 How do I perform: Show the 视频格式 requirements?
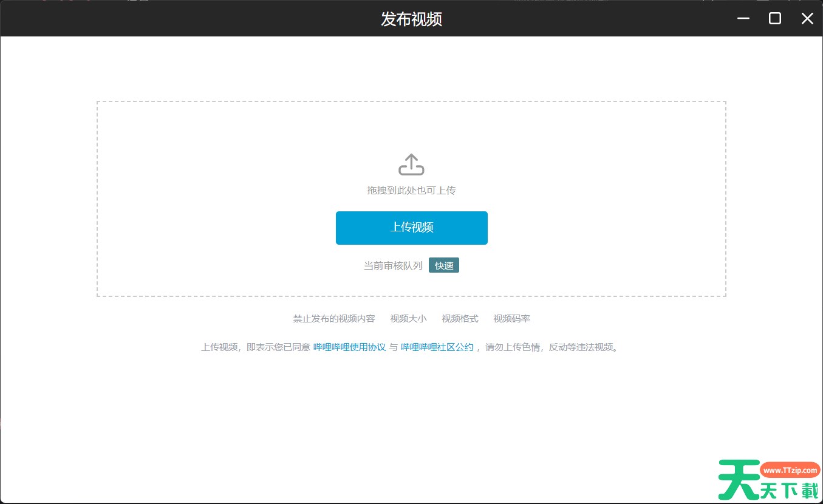pos(459,319)
